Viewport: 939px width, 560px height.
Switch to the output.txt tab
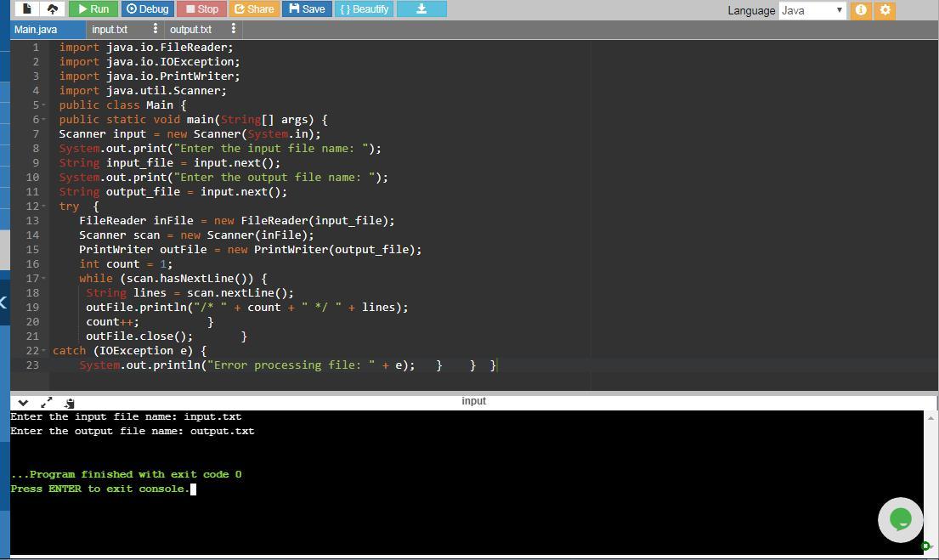pyautogui.click(x=190, y=29)
